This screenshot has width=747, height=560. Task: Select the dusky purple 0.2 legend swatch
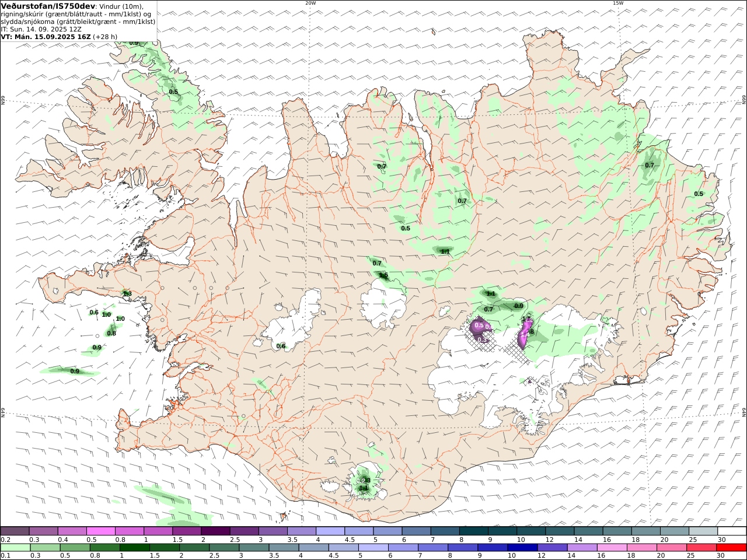click(15, 531)
